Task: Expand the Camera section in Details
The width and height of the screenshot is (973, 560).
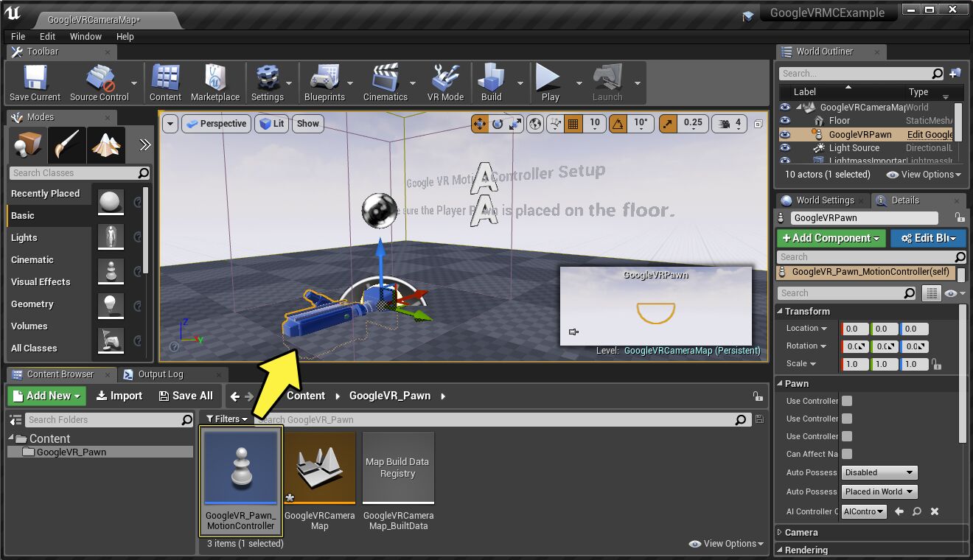Action: 801,532
